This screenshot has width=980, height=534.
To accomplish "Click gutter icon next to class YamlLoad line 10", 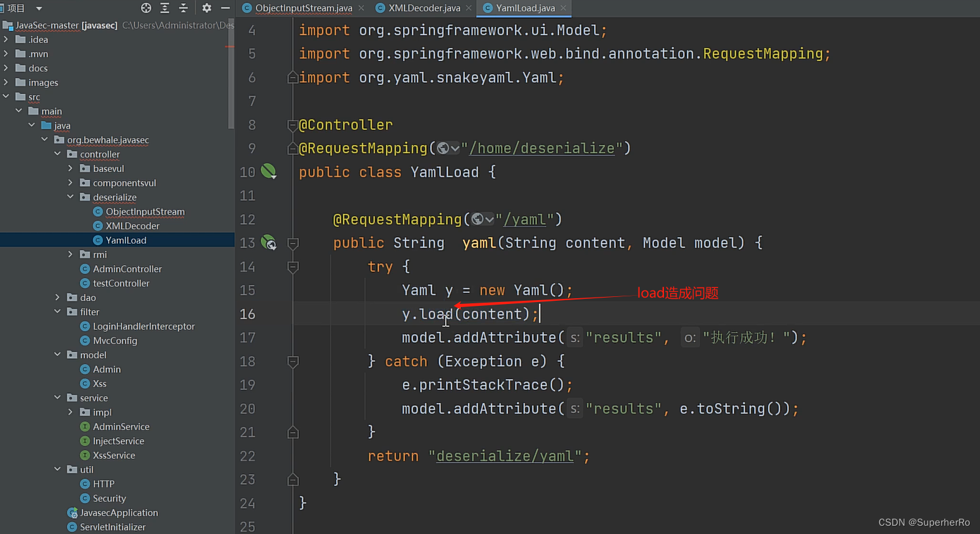I will click(268, 171).
